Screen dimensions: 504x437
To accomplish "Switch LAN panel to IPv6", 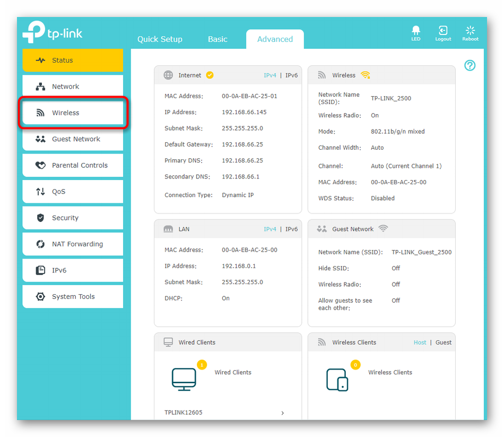I will [291, 229].
